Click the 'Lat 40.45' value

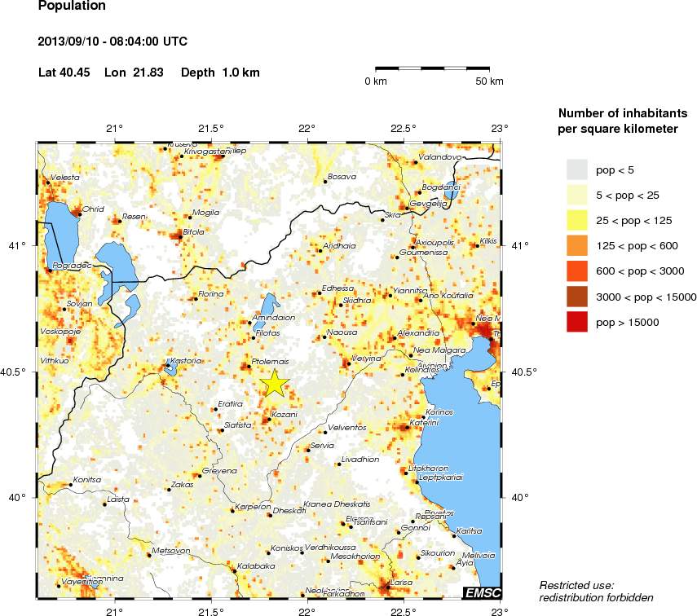pos(64,73)
